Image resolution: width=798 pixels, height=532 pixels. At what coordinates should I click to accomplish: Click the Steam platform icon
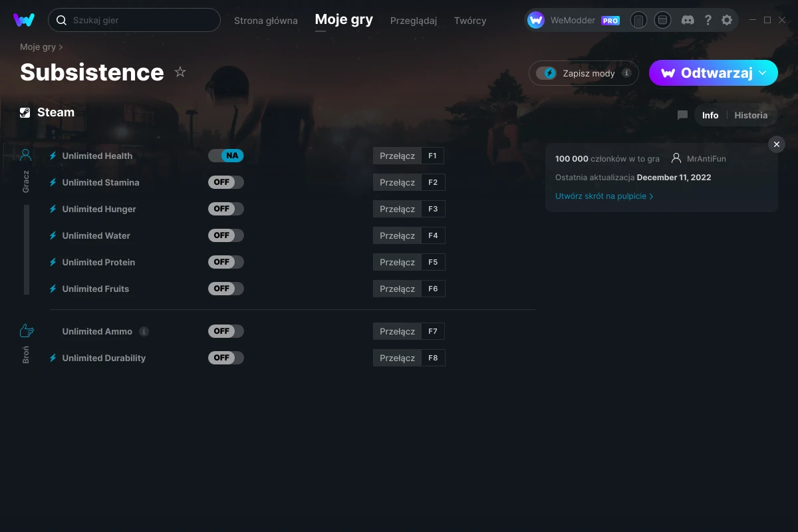click(25, 112)
